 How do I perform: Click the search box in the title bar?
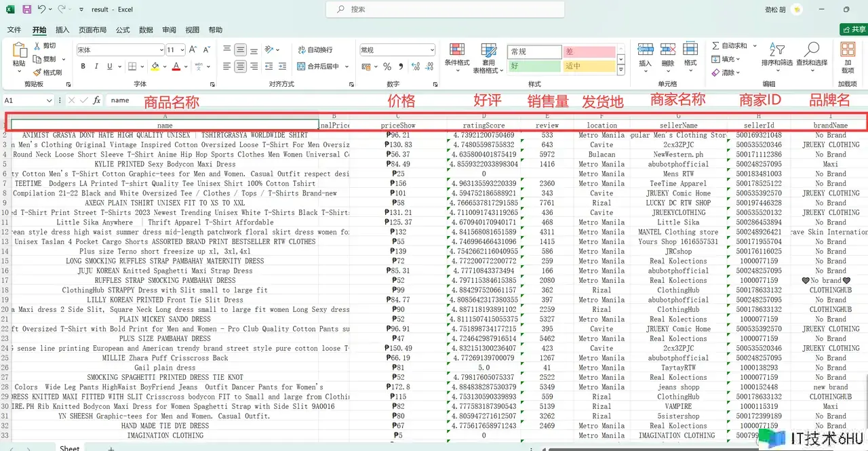pyautogui.click(x=448, y=9)
